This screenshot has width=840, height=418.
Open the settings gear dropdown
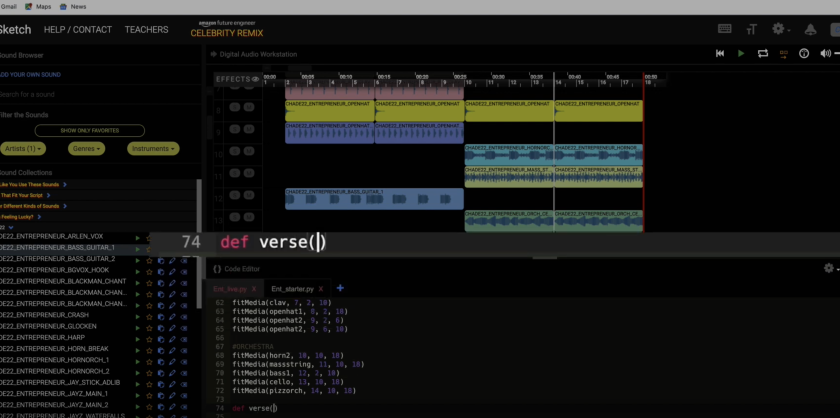click(779, 29)
